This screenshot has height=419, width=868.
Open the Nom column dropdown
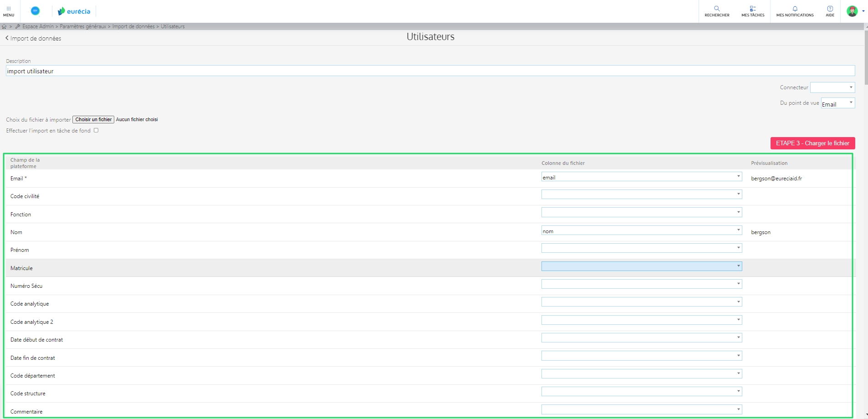click(642, 230)
